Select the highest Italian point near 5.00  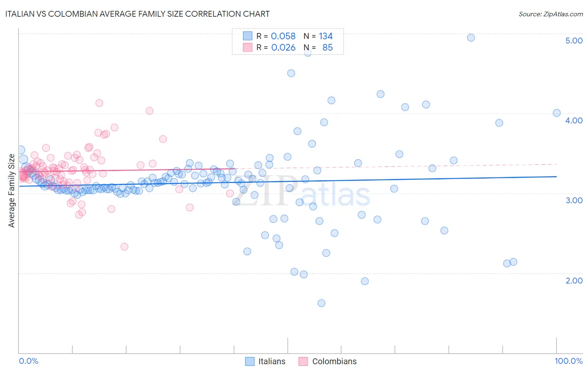click(x=471, y=38)
